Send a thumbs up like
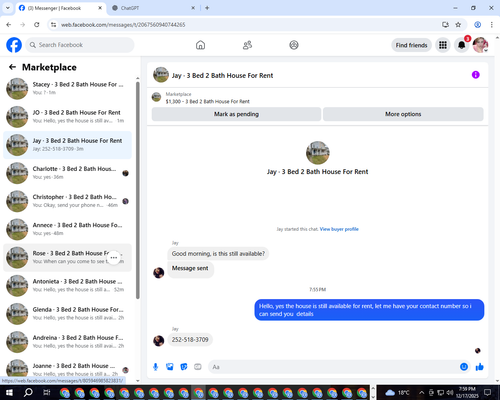The height and width of the screenshot is (400, 500). pos(480,367)
